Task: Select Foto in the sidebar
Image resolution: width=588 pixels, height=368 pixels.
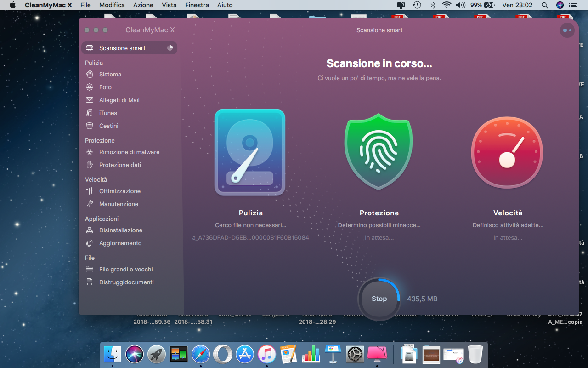Action: point(129,87)
